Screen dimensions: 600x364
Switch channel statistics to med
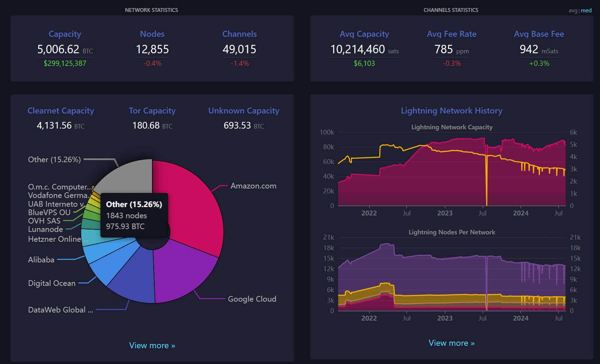coord(586,11)
